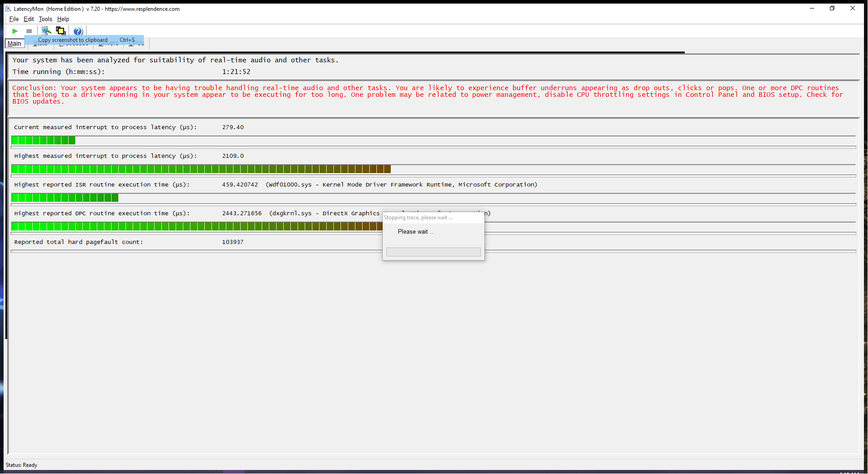Click the current latency value 279.40

pyautogui.click(x=233, y=127)
